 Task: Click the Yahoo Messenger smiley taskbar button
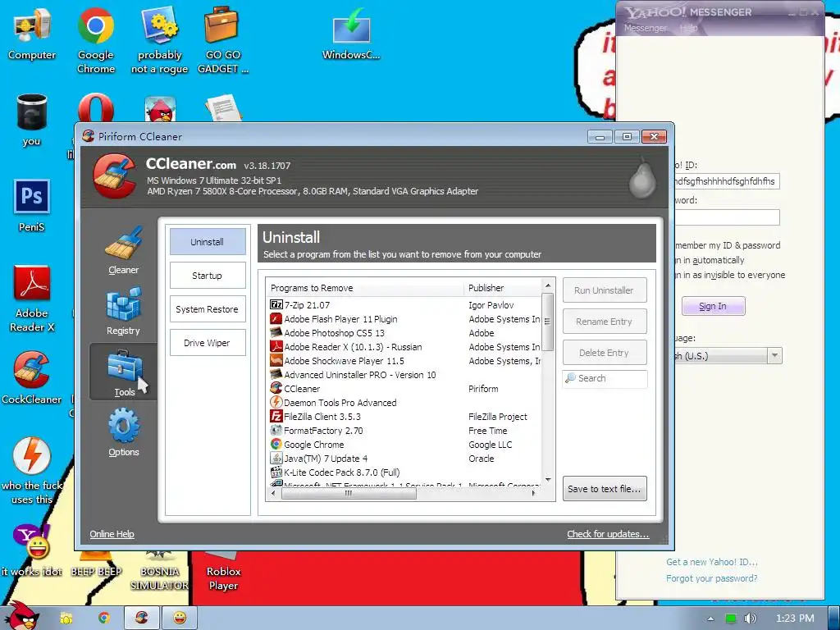[x=180, y=618]
